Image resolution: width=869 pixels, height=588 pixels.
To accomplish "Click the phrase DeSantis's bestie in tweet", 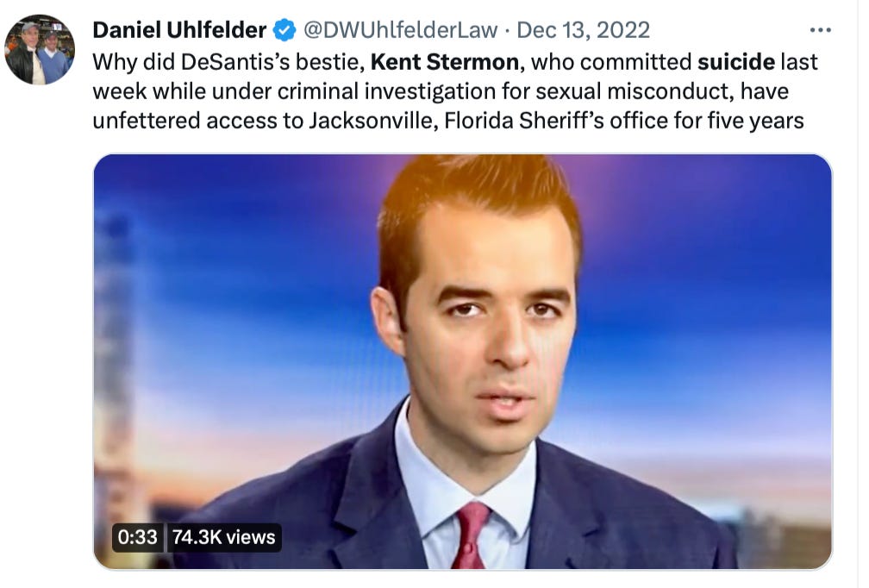I will (272, 61).
